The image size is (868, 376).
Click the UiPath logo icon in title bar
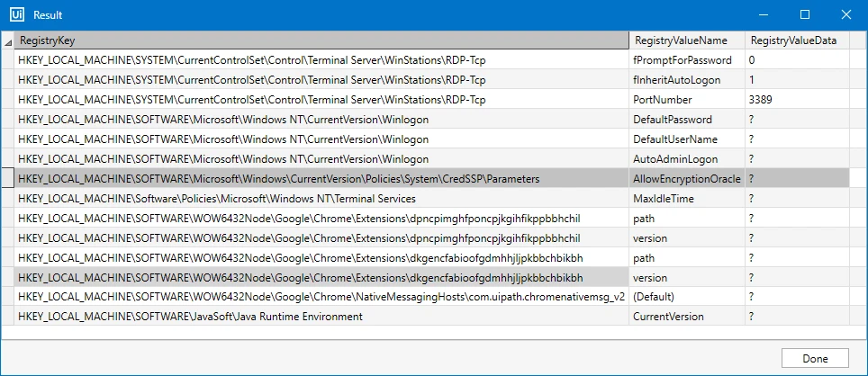(x=15, y=15)
